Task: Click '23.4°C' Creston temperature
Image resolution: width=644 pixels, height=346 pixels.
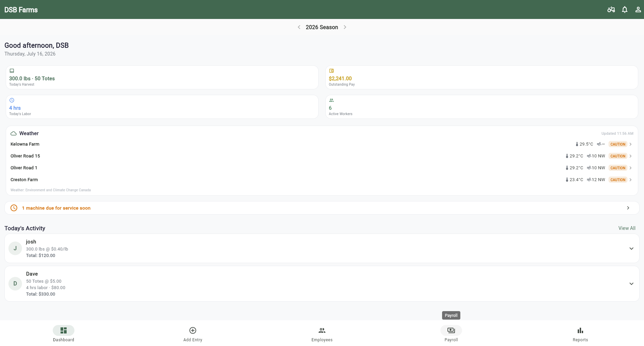Action: pos(576,180)
